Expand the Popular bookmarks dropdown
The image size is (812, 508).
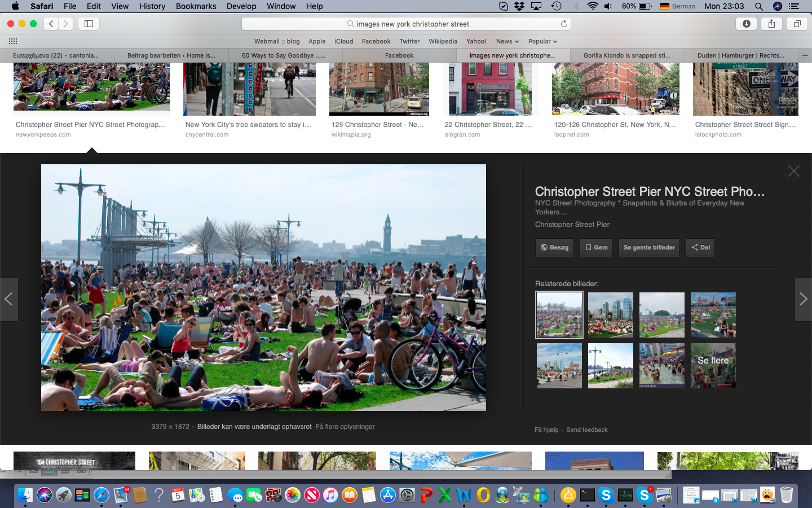[542, 41]
